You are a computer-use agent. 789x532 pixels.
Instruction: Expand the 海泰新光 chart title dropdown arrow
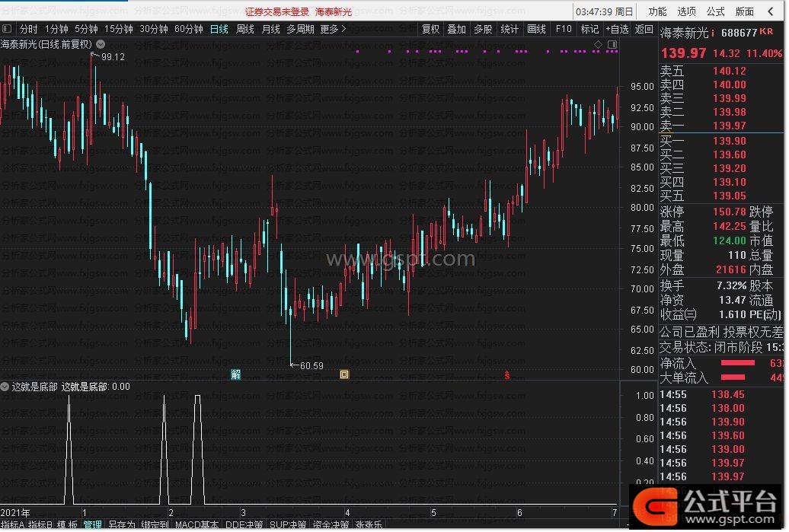101,44
